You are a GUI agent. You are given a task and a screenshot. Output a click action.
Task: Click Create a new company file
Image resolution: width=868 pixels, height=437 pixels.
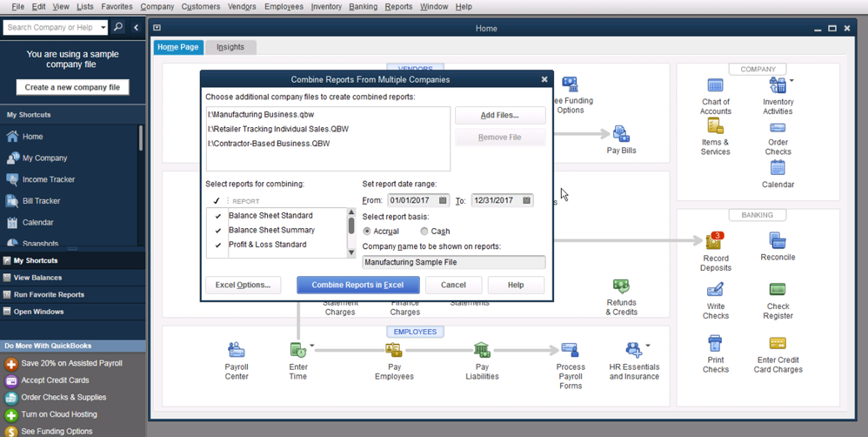pos(72,87)
